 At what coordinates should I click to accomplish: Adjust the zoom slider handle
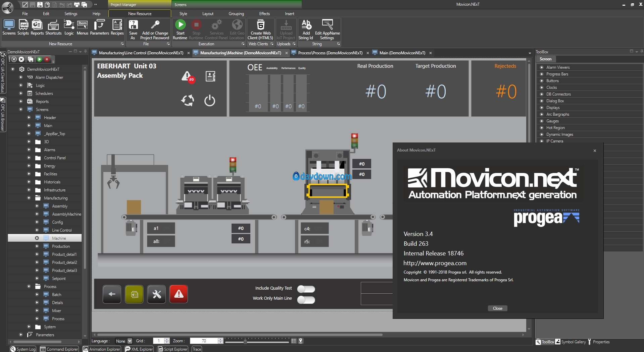coord(245,341)
